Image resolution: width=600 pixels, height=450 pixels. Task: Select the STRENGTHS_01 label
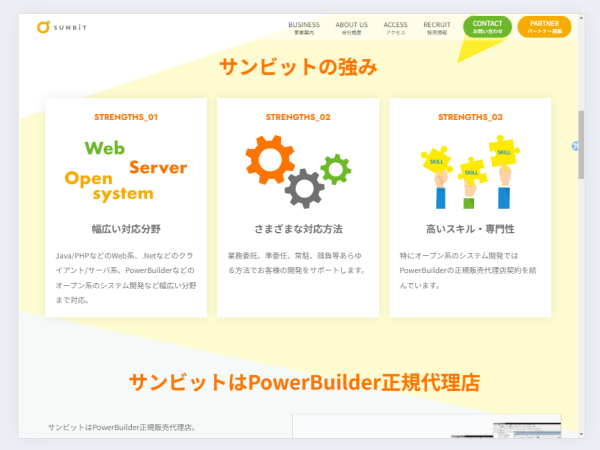click(x=126, y=117)
